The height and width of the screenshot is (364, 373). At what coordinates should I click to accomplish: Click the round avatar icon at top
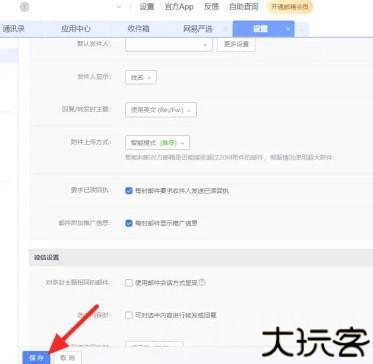24,7
